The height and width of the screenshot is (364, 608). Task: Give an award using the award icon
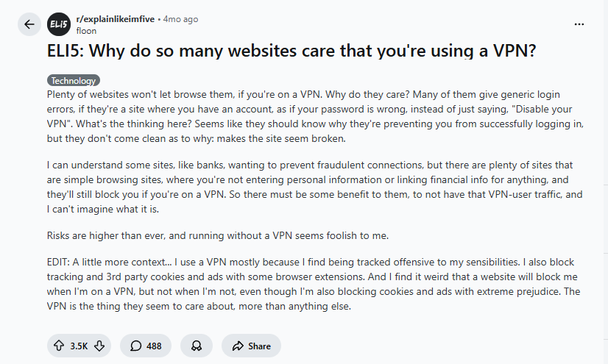(196, 346)
